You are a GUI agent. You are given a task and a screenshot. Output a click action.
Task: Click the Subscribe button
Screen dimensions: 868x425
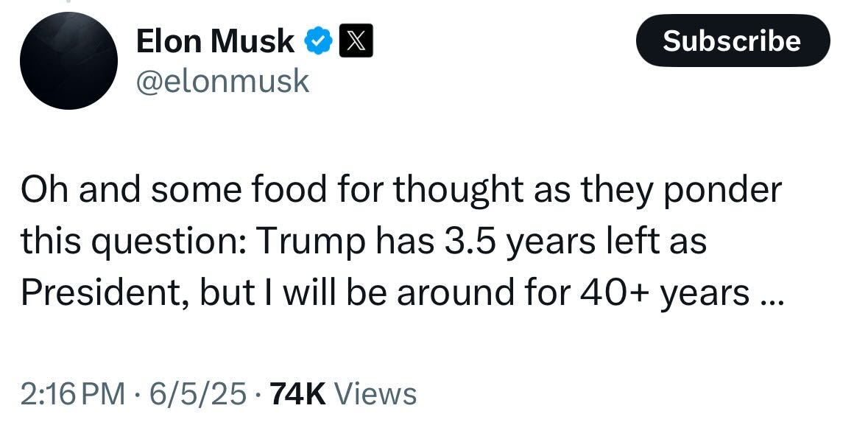click(732, 41)
